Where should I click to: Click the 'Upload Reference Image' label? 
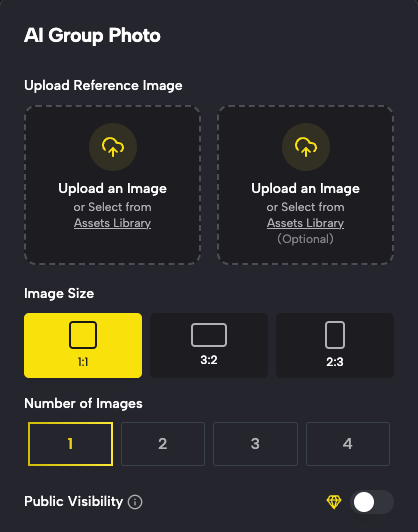tap(103, 86)
